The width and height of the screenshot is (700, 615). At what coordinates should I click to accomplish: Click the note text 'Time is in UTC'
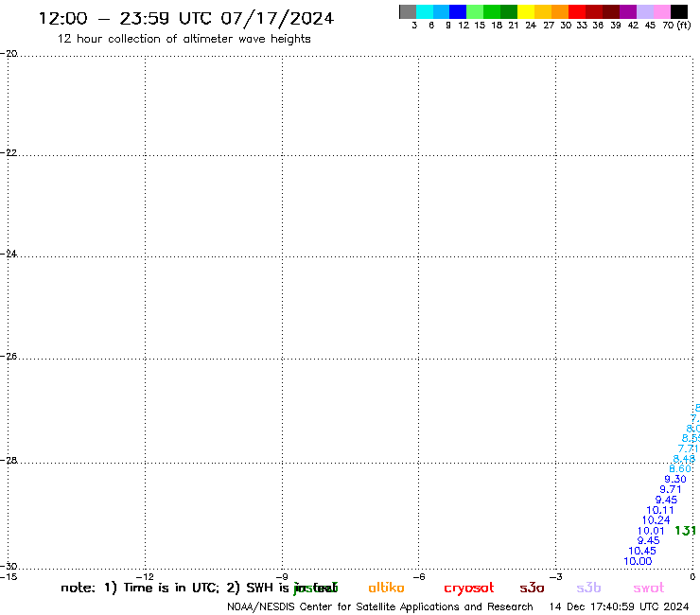point(171,588)
